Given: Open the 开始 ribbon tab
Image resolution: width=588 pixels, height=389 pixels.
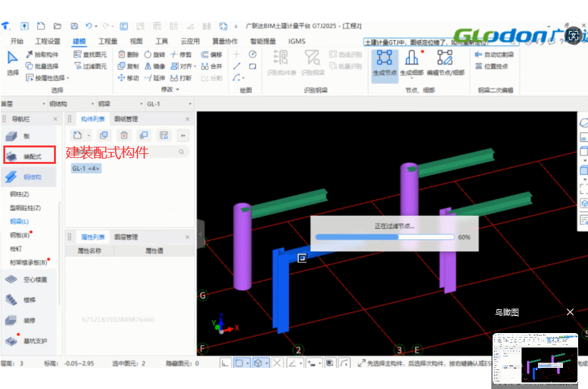Looking at the screenshot, I should pos(16,41).
